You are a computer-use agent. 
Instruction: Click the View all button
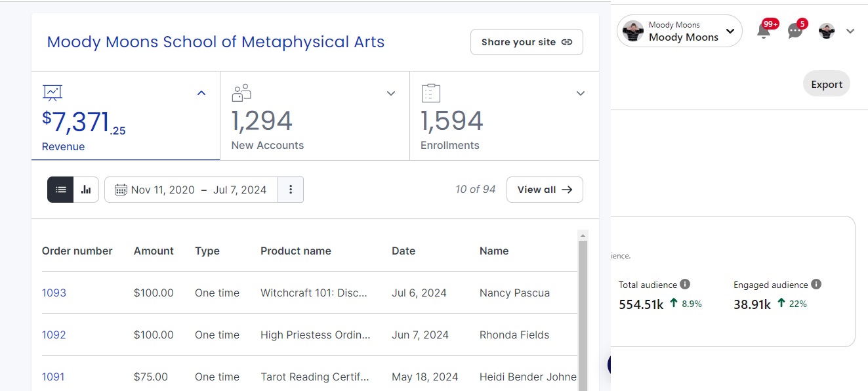[x=545, y=190]
